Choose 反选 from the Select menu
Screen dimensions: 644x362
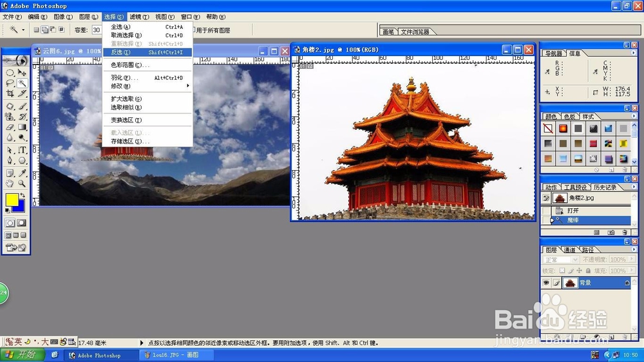pos(147,52)
